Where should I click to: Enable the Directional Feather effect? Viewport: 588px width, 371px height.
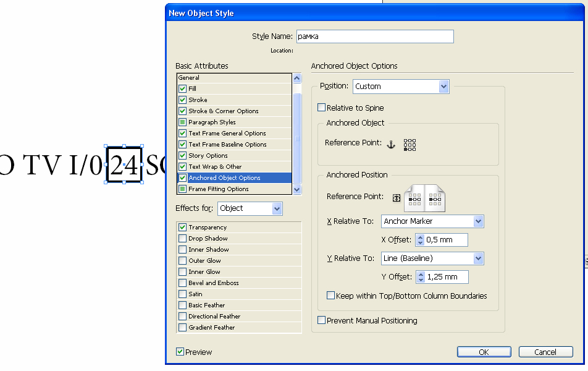pyautogui.click(x=183, y=316)
